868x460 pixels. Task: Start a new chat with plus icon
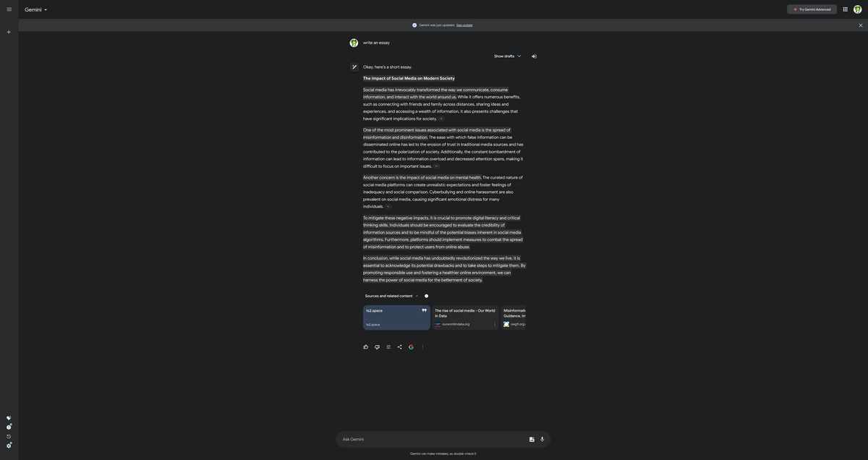click(9, 32)
